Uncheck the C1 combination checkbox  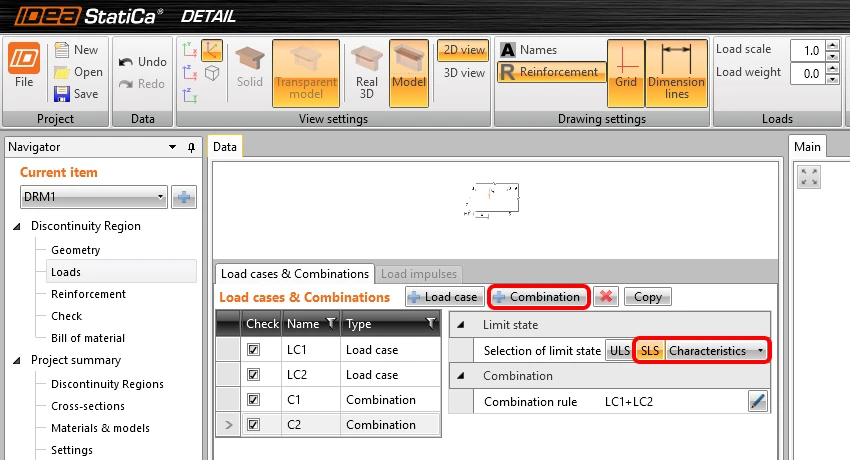tap(253, 400)
